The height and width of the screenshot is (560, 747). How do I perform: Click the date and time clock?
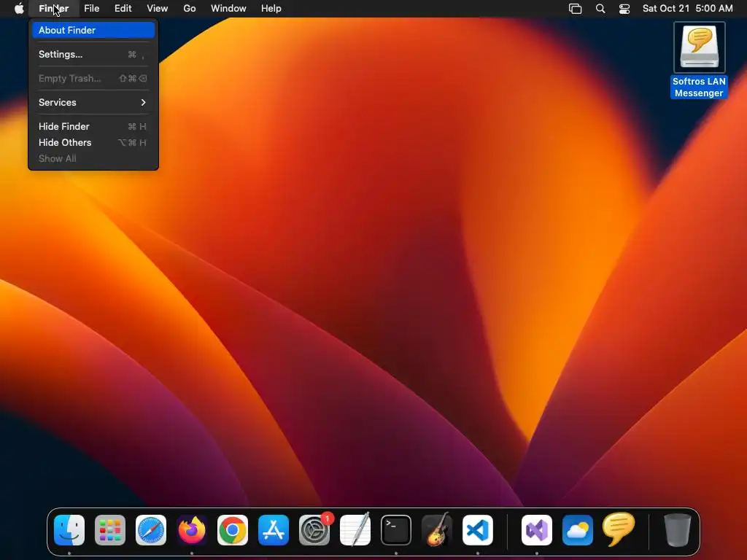point(687,9)
